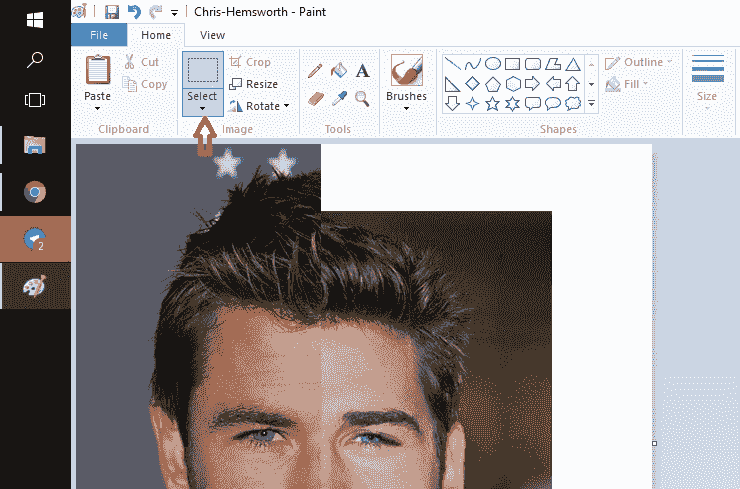Pick the Rounded rectangular callout shape

(x=533, y=103)
